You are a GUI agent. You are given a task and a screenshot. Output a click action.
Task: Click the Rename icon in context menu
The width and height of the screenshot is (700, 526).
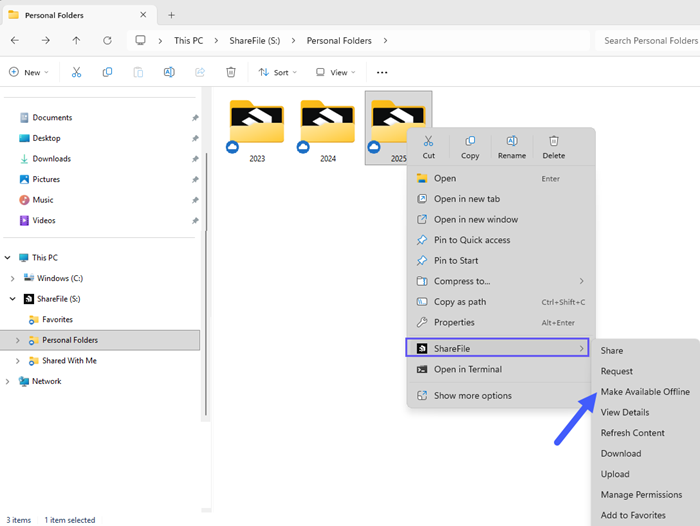[x=511, y=147]
